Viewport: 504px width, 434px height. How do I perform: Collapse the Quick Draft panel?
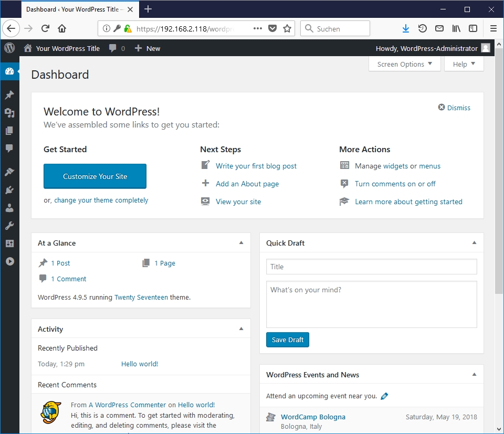click(x=474, y=243)
